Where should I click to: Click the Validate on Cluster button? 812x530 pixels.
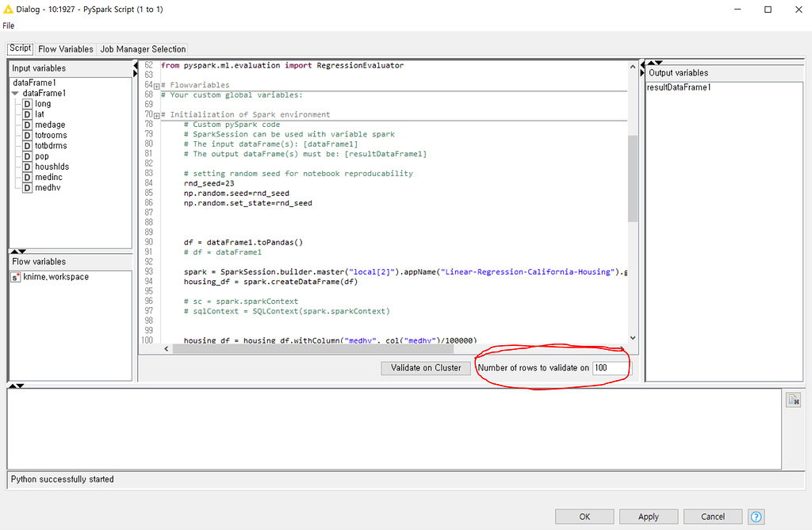point(425,367)
